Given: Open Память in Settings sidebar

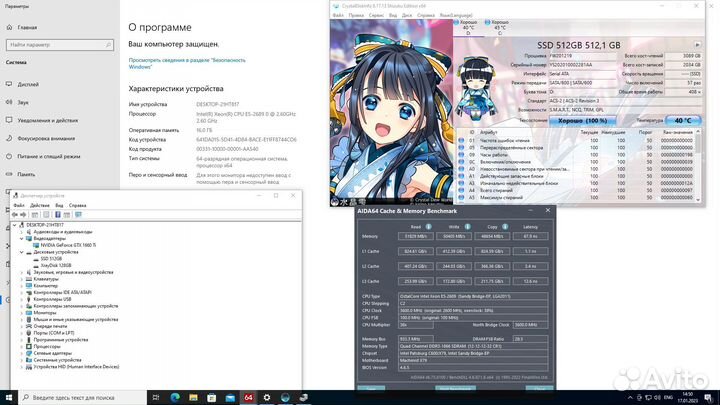Looking at the screenshot, I should coord(26,174).
